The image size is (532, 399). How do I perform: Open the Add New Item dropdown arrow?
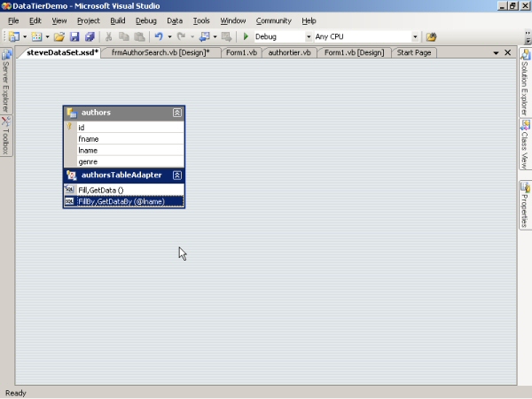(47, 36)
